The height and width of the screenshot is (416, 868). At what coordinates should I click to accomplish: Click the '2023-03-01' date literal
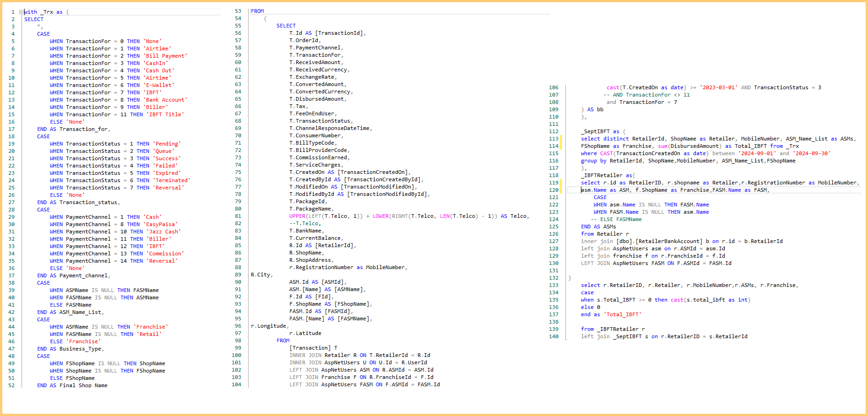click(x=718, y=87)
